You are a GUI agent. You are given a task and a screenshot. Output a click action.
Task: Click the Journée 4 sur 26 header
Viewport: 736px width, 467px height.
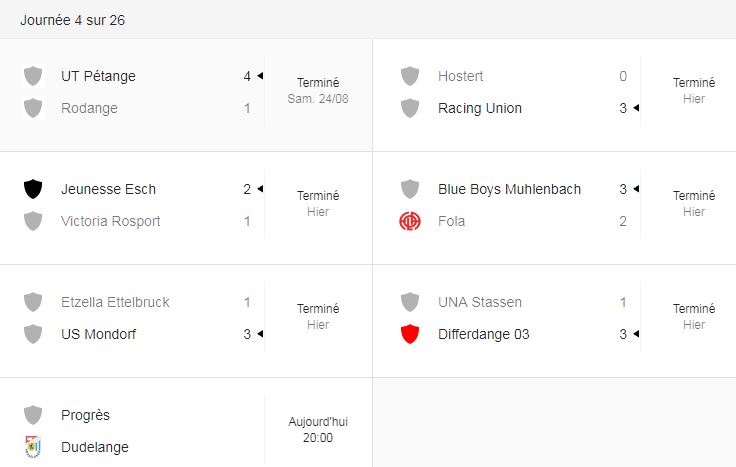pyautogui.click(x=72, y=20)
